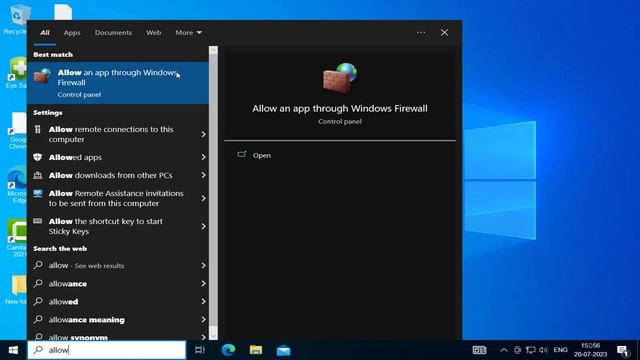Click search icon beside 'allowance meaning'
640x360 pixels.
(x=38, y=319)
